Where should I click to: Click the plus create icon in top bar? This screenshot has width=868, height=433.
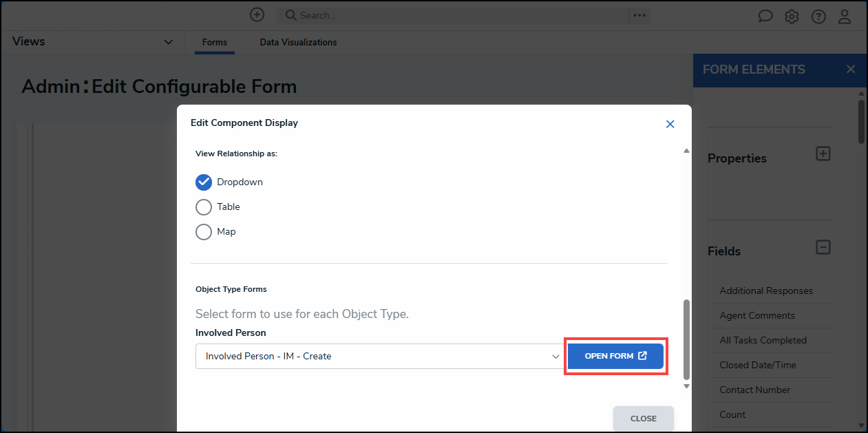pos(257,14)
